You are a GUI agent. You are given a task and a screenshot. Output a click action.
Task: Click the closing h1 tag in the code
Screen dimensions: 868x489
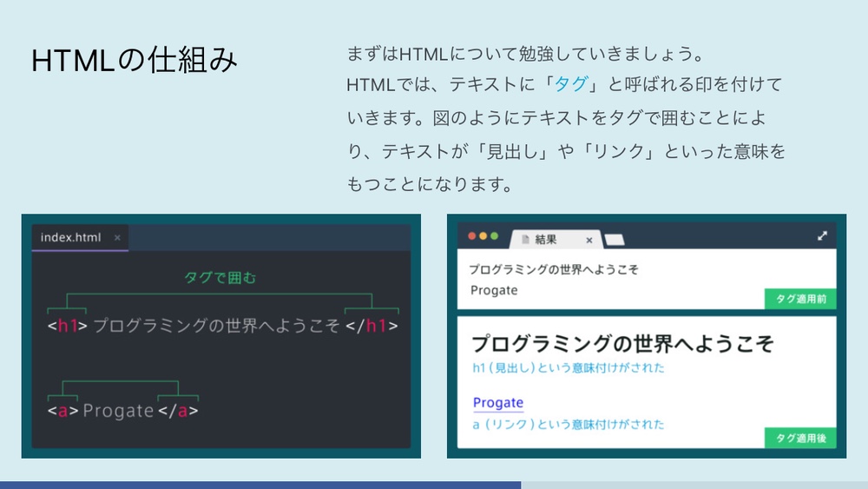[372, 326]
